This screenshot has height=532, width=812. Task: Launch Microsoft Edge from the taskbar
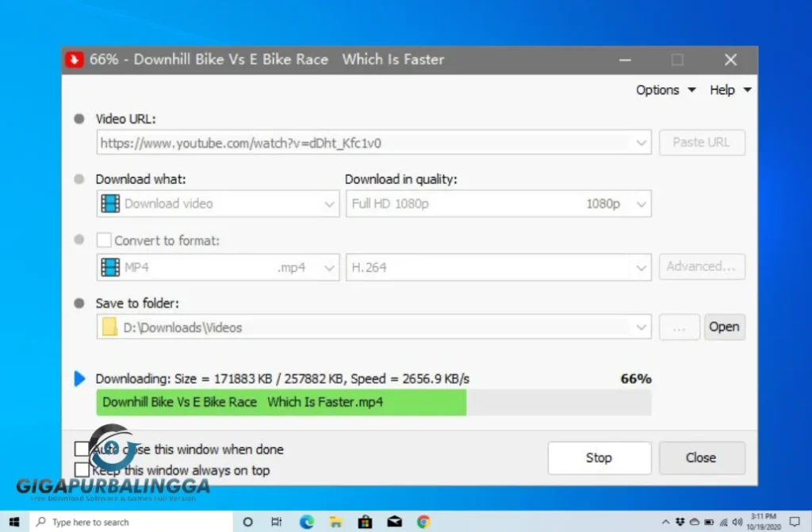pyautogui.click(x=306, y=522)
